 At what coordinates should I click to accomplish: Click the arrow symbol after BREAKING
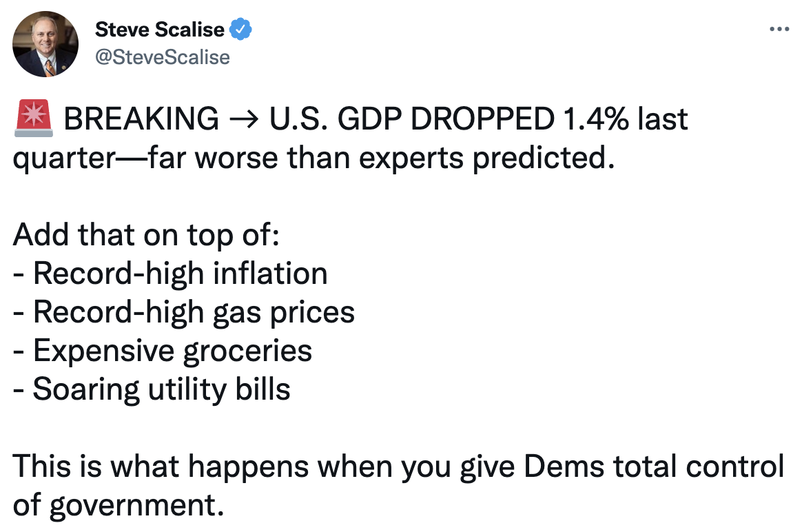point(244,119)
